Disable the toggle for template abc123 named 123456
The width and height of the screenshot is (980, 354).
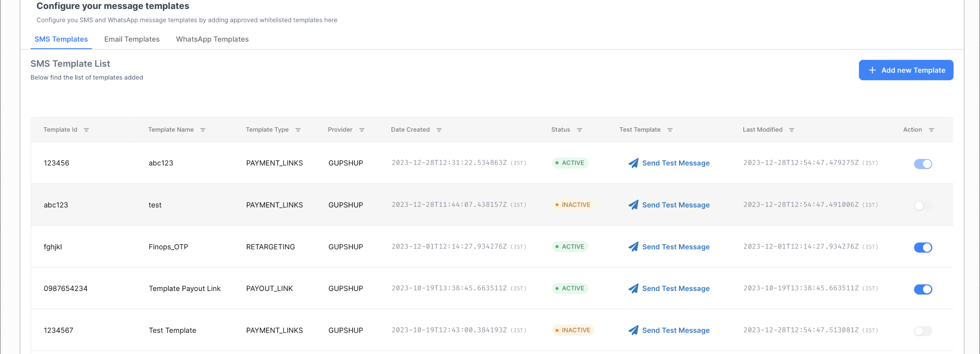[922, 164]
